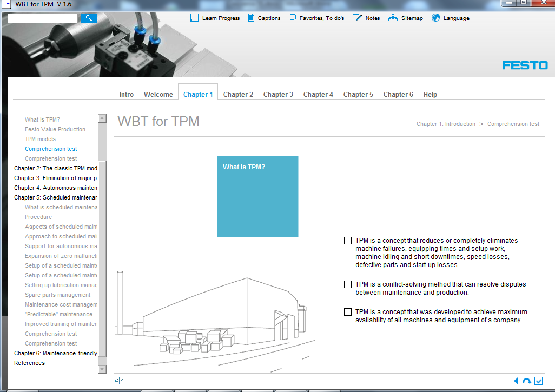Click the curved reset arrow icon
Image resolution: width=555 pixels, height=392 pixels.
[x=527, y=381]
